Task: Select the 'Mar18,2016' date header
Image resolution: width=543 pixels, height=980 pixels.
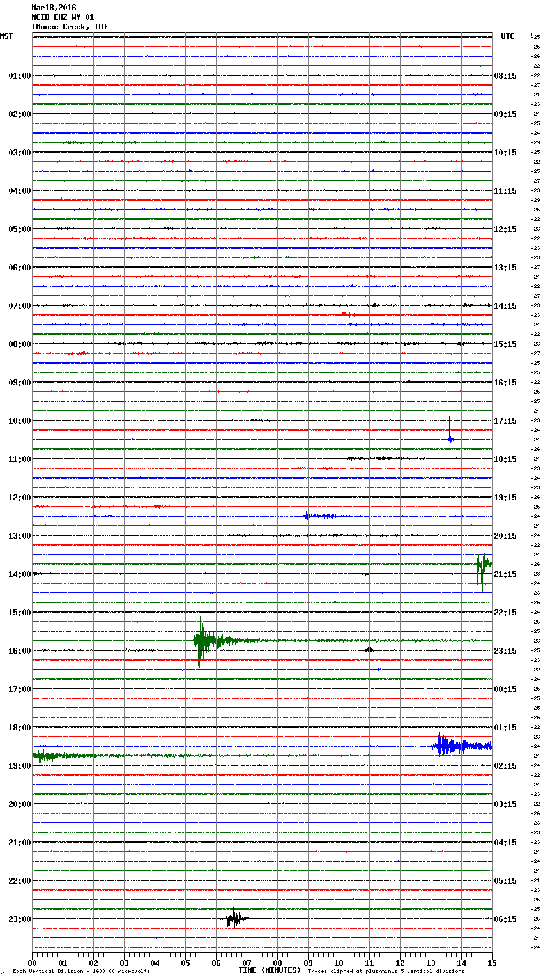Action: click(x=54, y=8)
